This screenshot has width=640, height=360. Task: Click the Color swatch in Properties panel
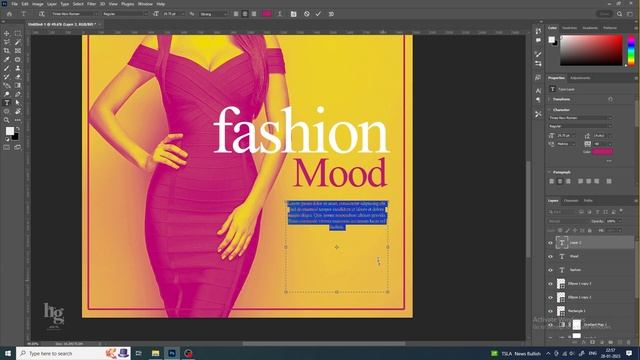pyautogui.click(x=602, y=152)
